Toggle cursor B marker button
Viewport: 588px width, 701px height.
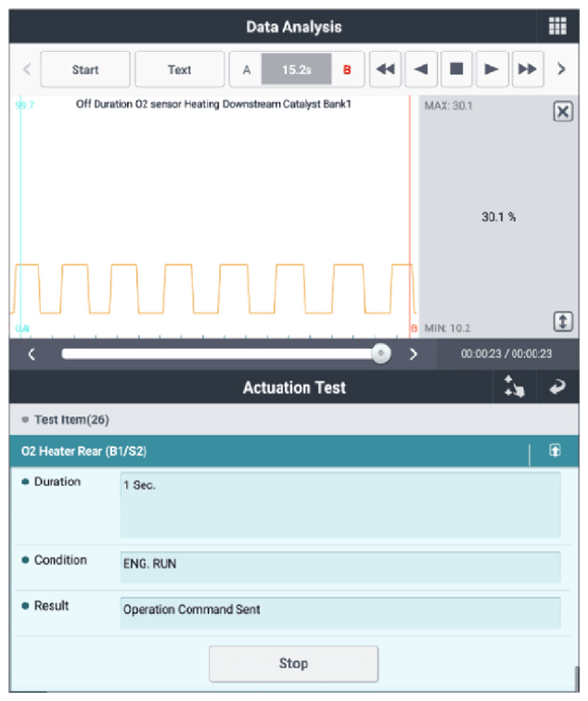[x=347, y=70]
